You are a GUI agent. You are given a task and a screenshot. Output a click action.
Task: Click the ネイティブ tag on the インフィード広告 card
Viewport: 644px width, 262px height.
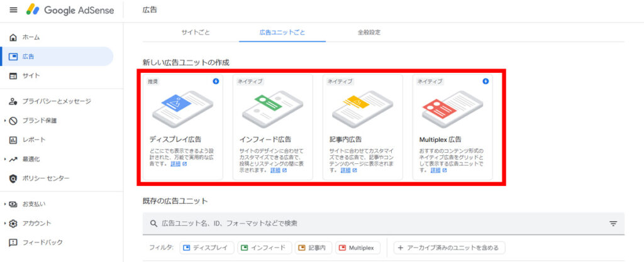point(250,81)
